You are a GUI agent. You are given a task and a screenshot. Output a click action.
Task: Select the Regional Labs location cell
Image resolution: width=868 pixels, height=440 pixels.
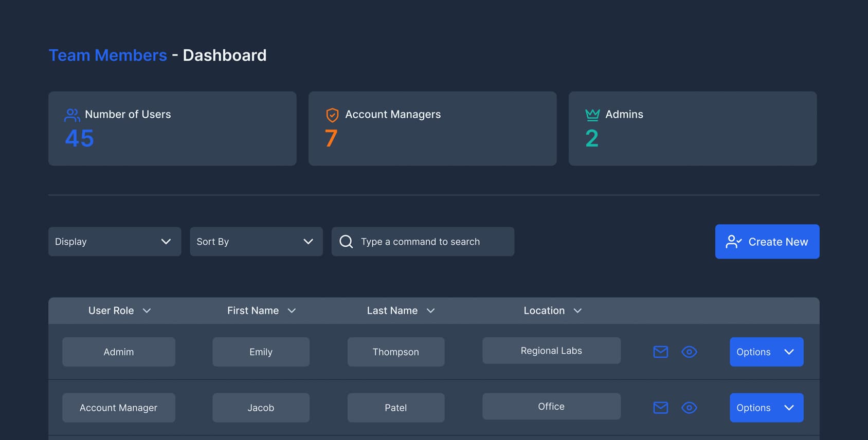pos(551,351)
